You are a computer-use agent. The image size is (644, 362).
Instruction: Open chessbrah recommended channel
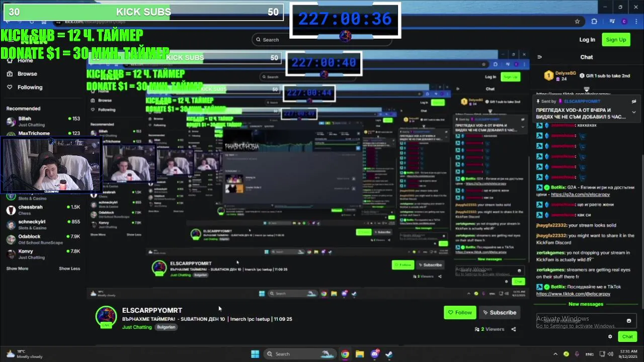tap(43, 210)
